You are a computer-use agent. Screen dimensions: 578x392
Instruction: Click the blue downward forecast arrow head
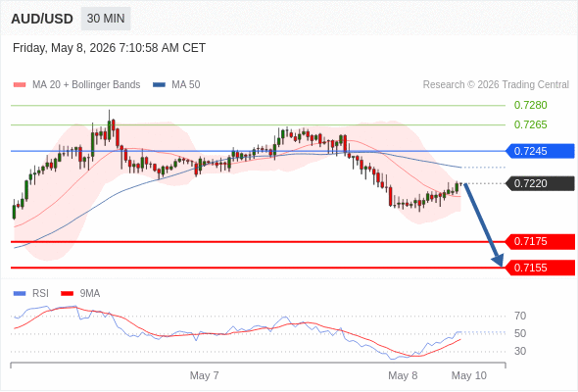pos(498,261)
